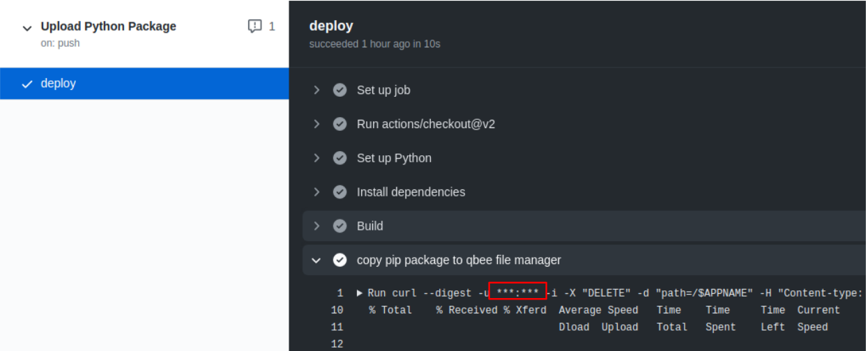This screenshot has width=868, height=351.
Task: Select the deploy job in sidebar
Action: point(144,84)
